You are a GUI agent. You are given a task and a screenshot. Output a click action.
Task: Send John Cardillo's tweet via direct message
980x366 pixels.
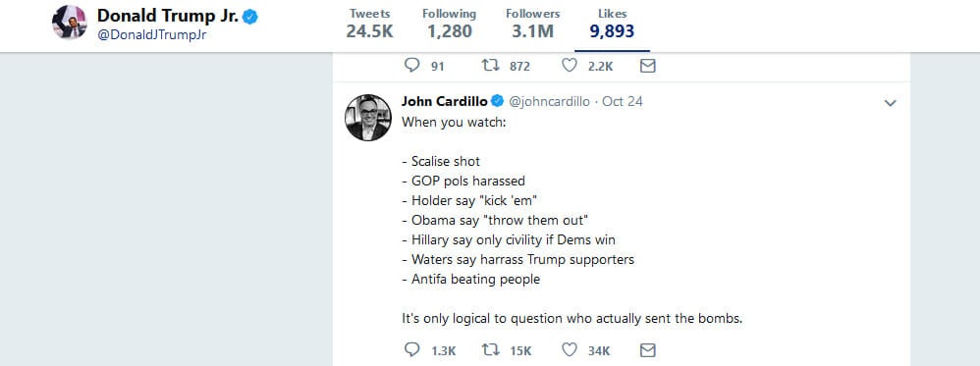(x=647, y=350)
